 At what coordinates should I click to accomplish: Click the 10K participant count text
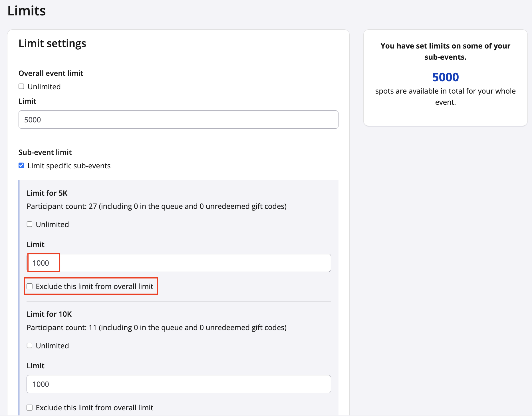pos(156,328)
